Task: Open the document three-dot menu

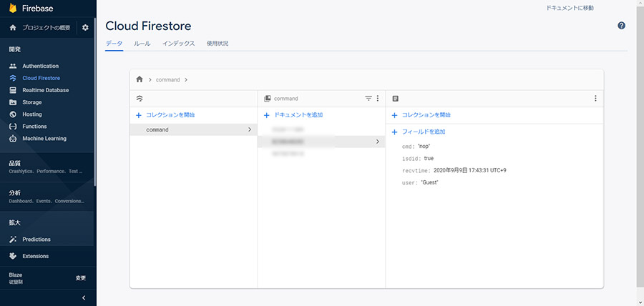Action: 595,99
